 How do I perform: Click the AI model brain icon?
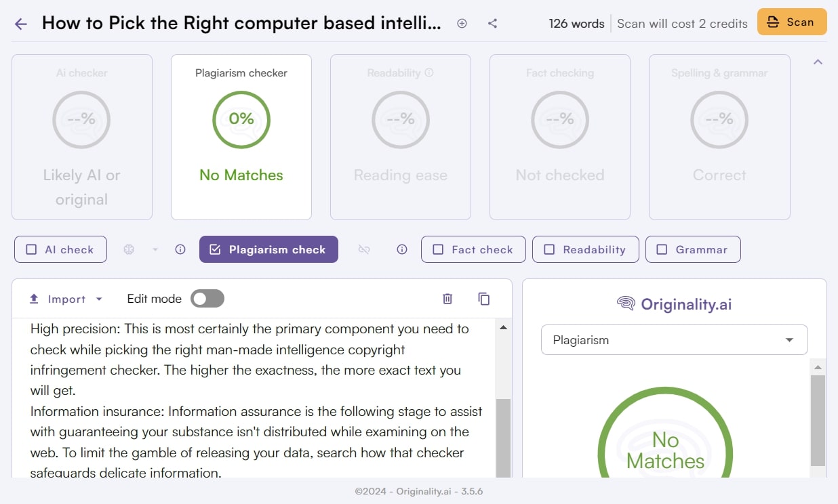click(x=129, y=249)
